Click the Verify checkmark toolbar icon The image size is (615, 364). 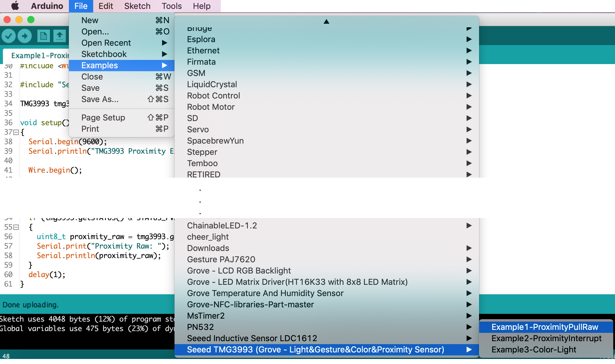tap(9, 36)
